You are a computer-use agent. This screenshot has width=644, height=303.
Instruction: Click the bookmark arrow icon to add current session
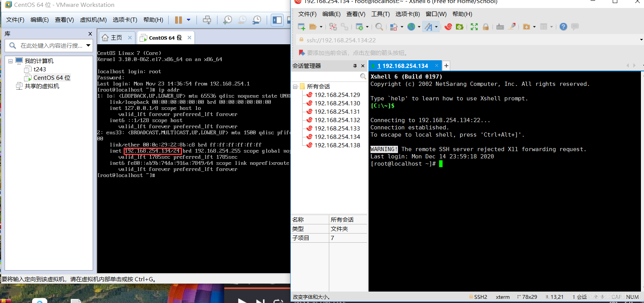coord(302,53)
